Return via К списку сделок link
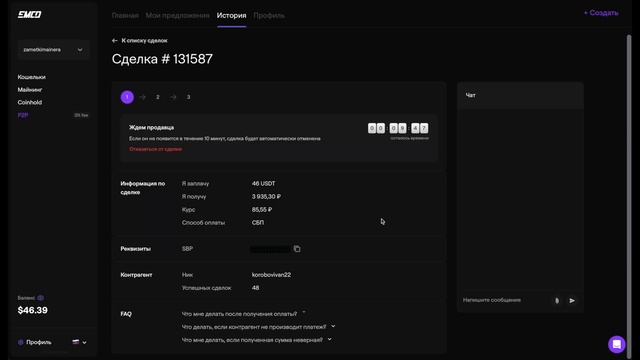Screen dimensions: 640x360 (144, 40)
